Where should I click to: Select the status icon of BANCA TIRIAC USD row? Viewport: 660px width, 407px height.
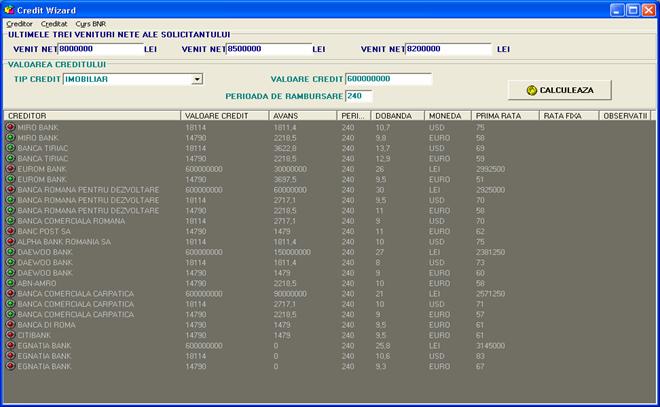(11, 148)
